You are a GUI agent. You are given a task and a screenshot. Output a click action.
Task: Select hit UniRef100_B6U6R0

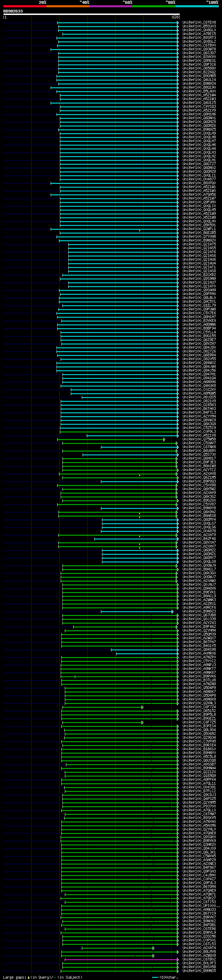(x=199, y=451)
